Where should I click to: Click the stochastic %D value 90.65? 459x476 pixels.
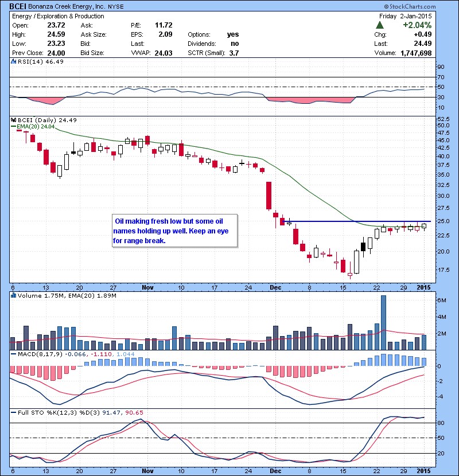pyautogui.click(x=134, y=412)
